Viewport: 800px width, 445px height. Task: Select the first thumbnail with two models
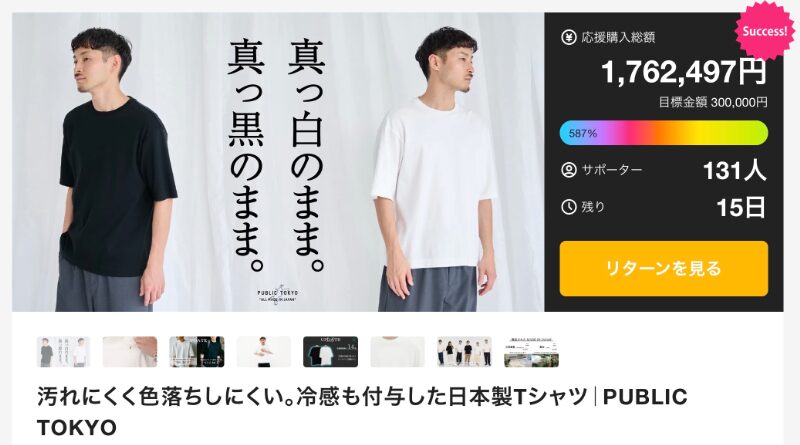63,352
